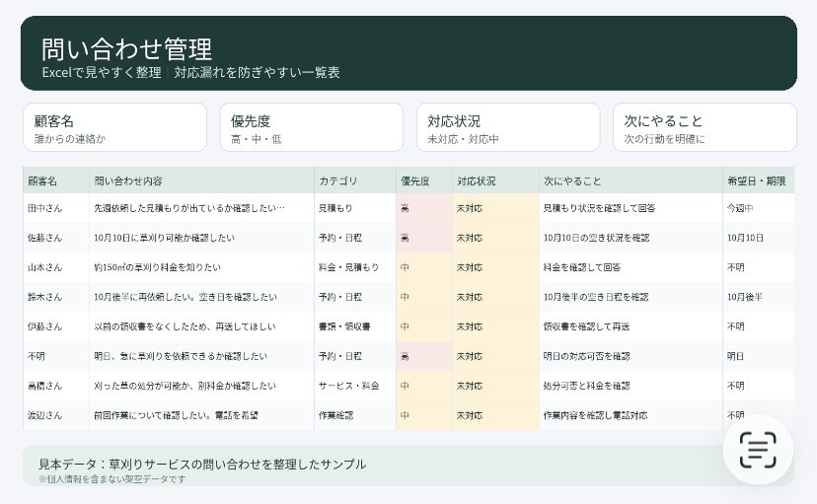Select the 田中さん customer cell

[56, 208]
